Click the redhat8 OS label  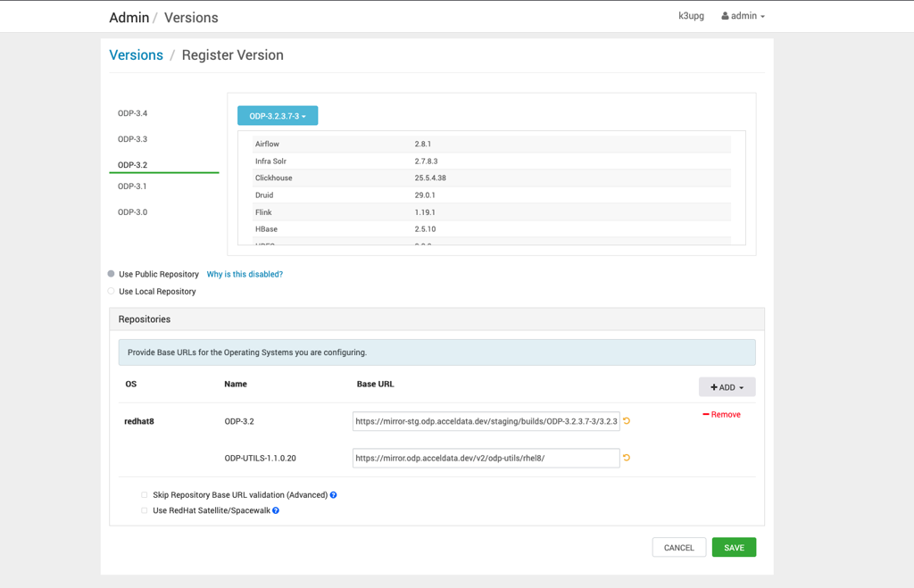pos(139,421)
